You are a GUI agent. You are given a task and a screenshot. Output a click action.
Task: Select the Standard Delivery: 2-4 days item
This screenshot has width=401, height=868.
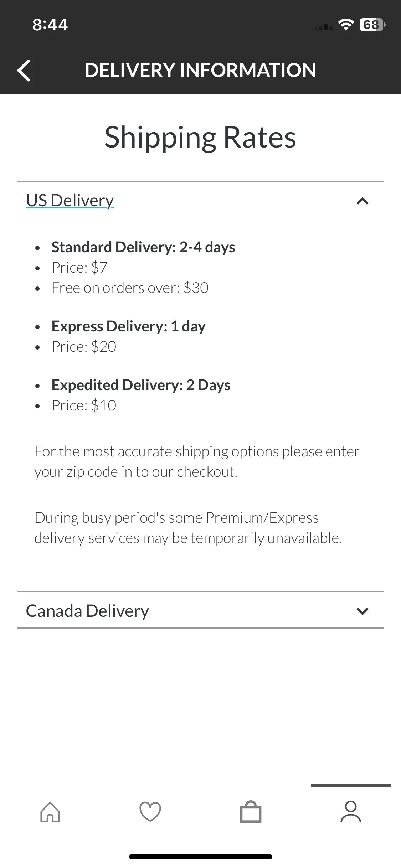143,247
